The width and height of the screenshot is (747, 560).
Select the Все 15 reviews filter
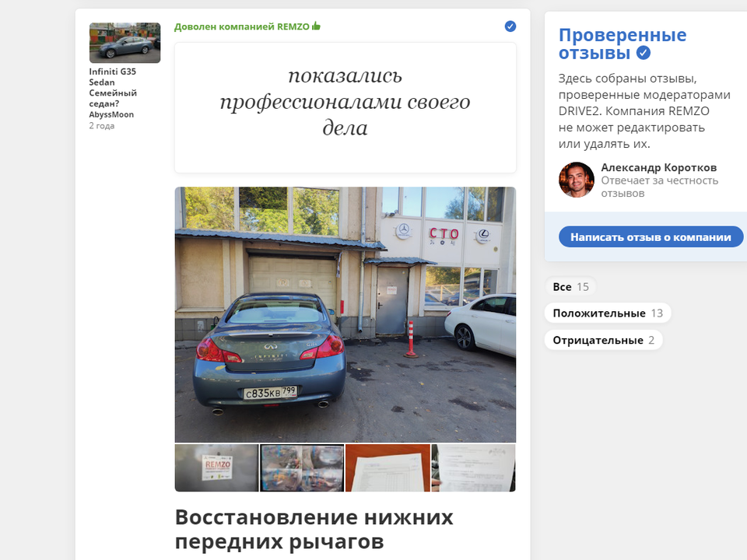coord(570,287)
